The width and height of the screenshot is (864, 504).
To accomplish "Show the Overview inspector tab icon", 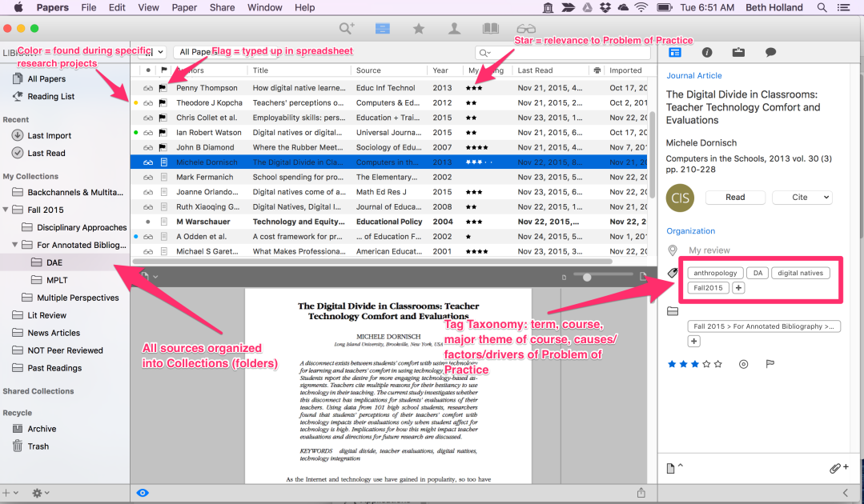I will click(675, 52).
